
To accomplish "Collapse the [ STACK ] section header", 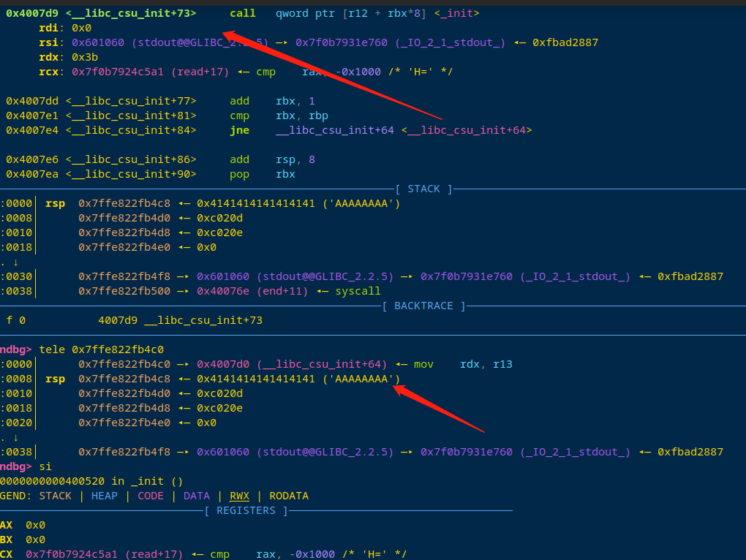I will [x=423, y=189].
